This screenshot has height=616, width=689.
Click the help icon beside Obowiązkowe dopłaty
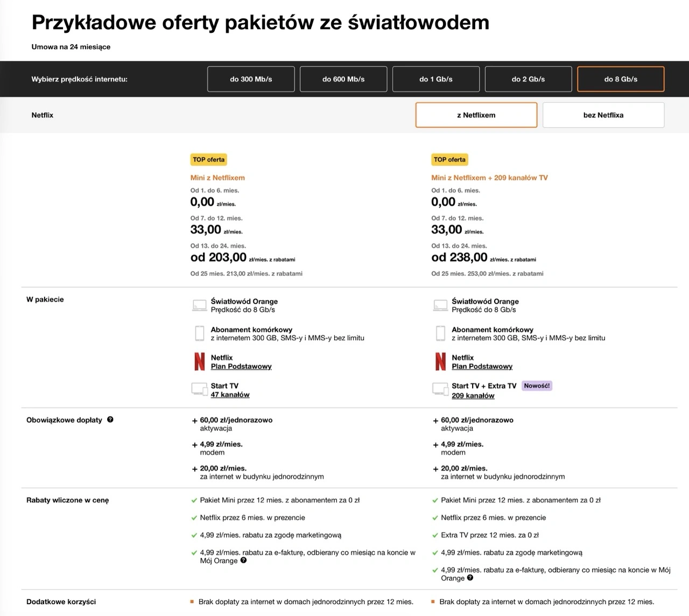coord(110,419)
